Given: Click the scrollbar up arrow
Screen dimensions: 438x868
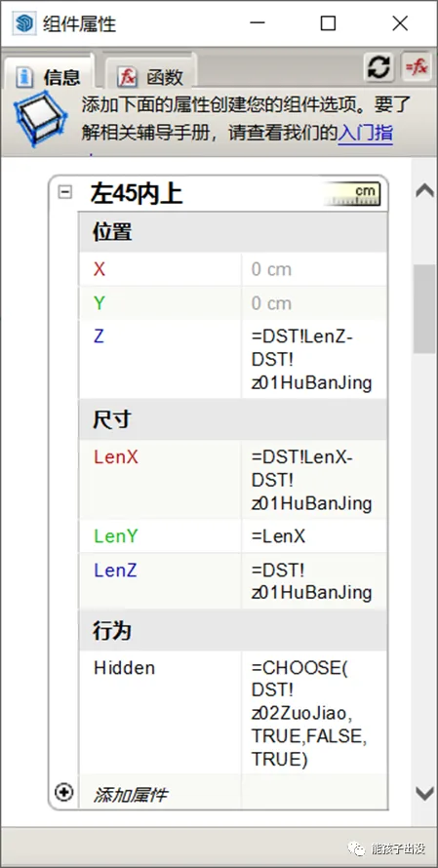Looking at the screenshot, I should click(x=424, y=190).
